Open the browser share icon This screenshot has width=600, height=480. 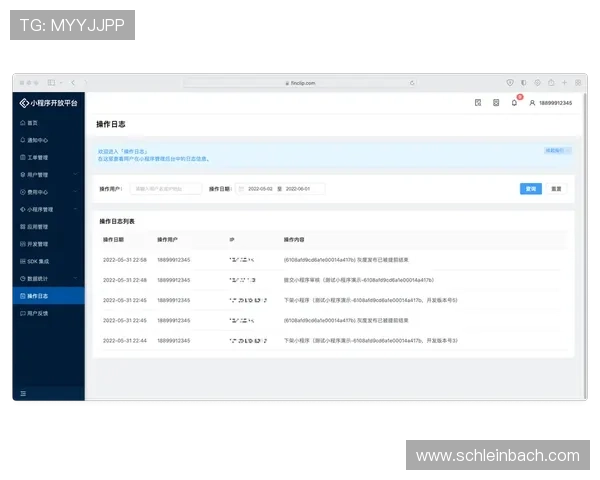point(551,82)
